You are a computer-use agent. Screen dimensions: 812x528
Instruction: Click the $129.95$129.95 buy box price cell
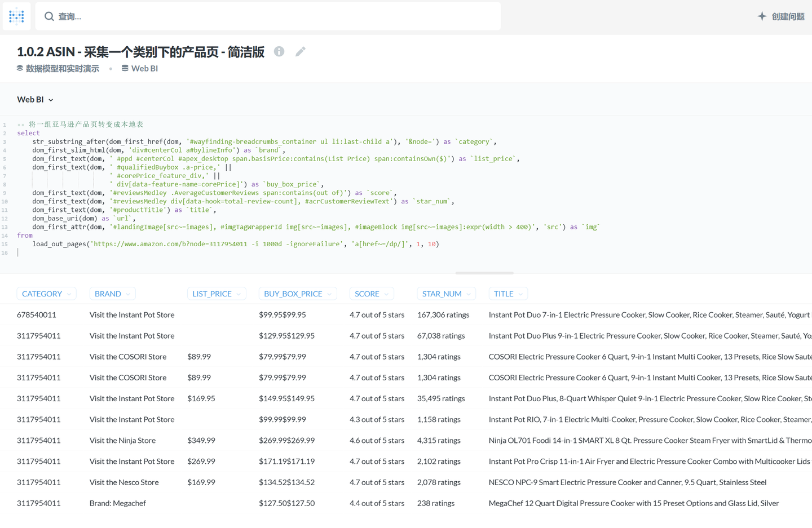[x=286, y=335]
